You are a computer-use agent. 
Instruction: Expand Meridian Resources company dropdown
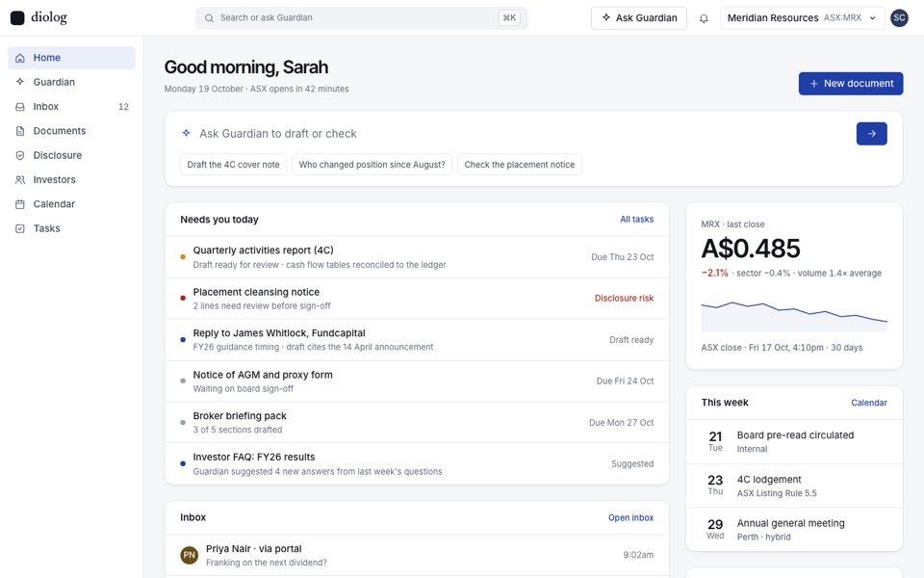[802, 17]
